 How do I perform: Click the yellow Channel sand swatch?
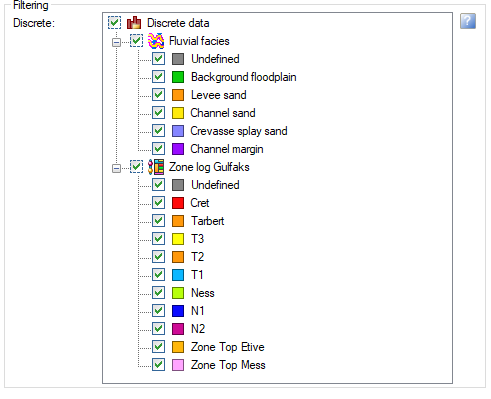click(178, 113)
